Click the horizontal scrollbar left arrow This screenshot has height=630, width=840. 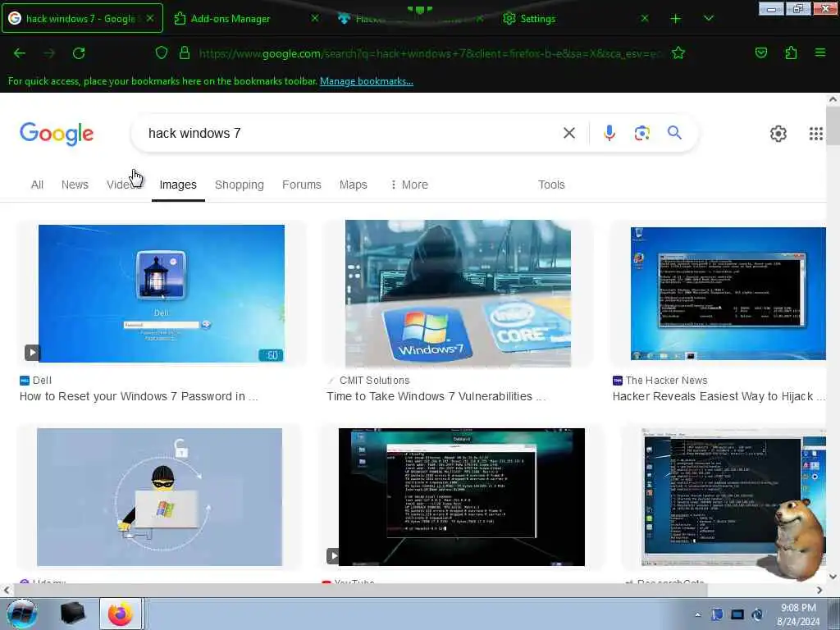pyautogui.click(x=6, y=590)
